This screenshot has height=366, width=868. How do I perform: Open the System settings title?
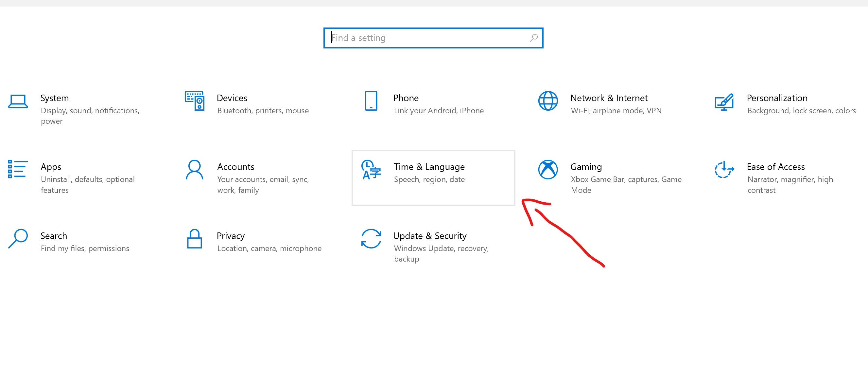tap(55, 98)
